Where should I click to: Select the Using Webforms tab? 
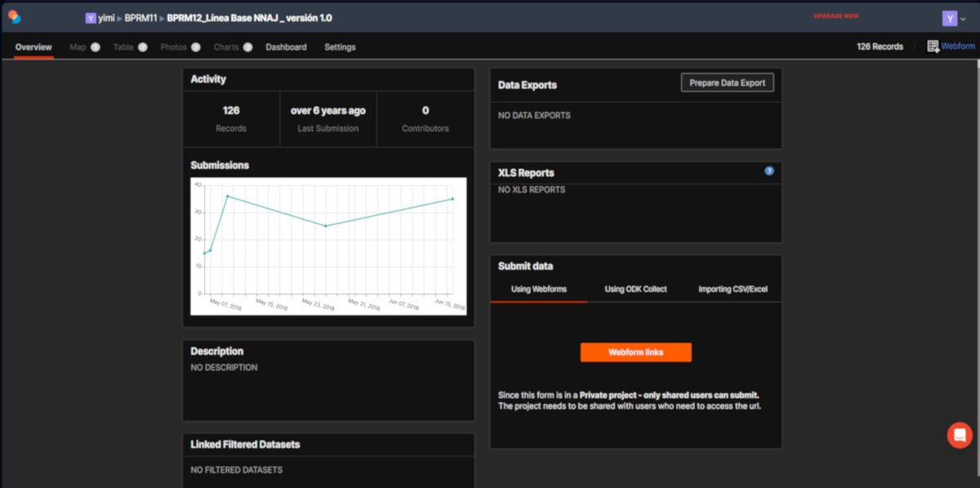539,289
